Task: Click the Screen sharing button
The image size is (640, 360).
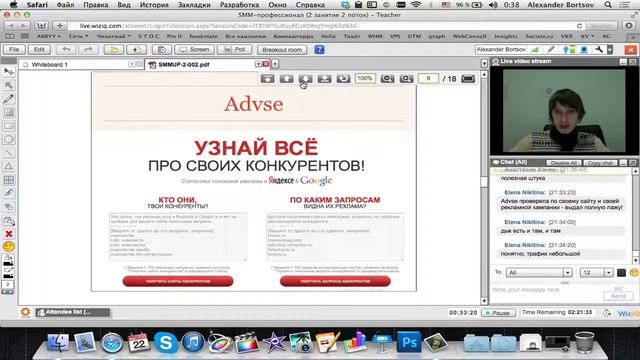Action: [194, 49]
